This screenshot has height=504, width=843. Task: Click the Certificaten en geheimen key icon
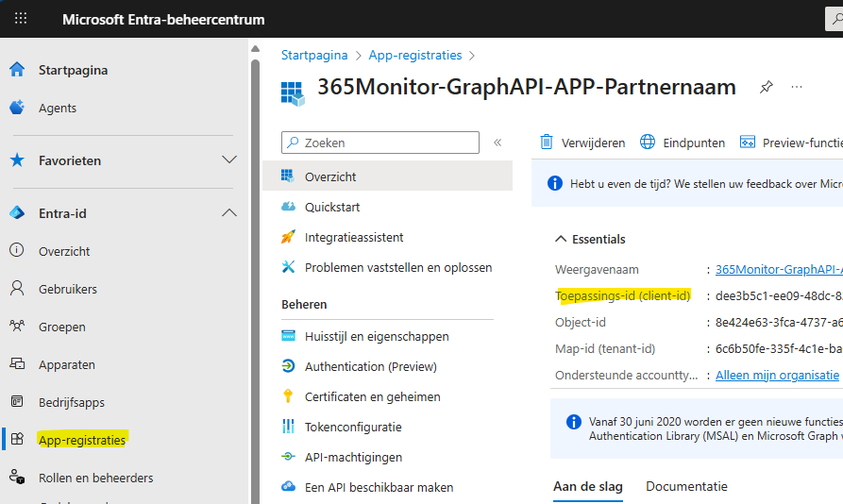[x=288, y=396]
